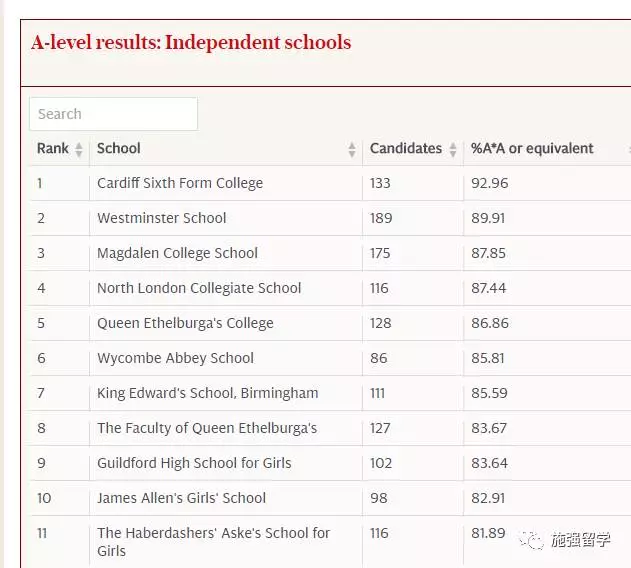Image resolution: width=631 pixels, height=568 pixels.
Task: Click the 86.86 percentage value
Action: click(490, 324)
